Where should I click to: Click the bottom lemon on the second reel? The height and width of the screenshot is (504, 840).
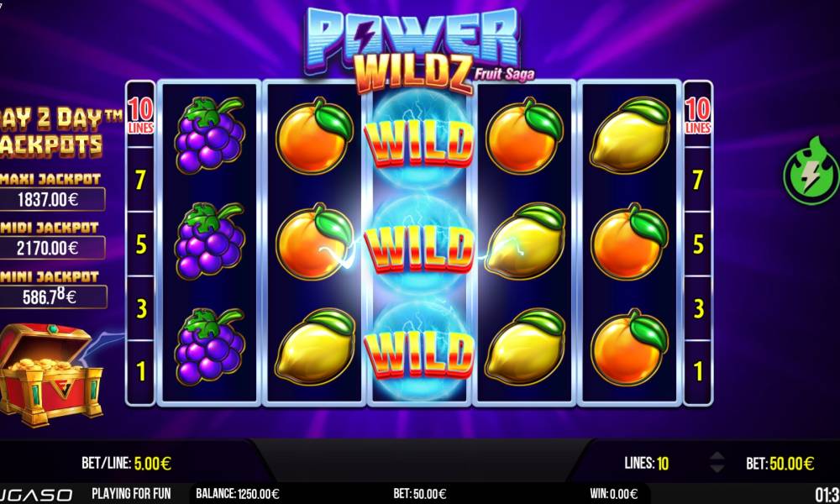click(x=315, y=347)
